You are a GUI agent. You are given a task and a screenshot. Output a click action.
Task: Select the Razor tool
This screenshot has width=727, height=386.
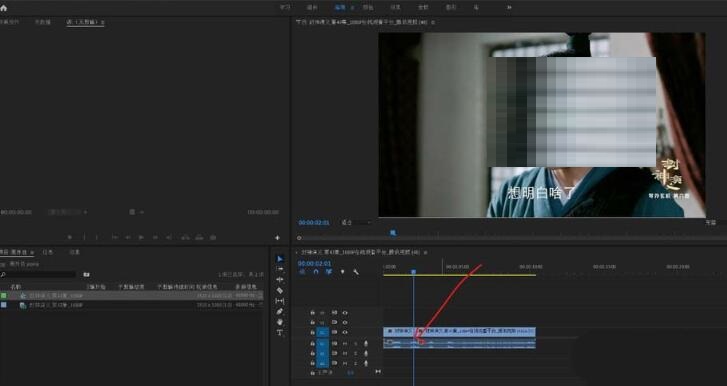pyautogui.click(x=280, y=291)
